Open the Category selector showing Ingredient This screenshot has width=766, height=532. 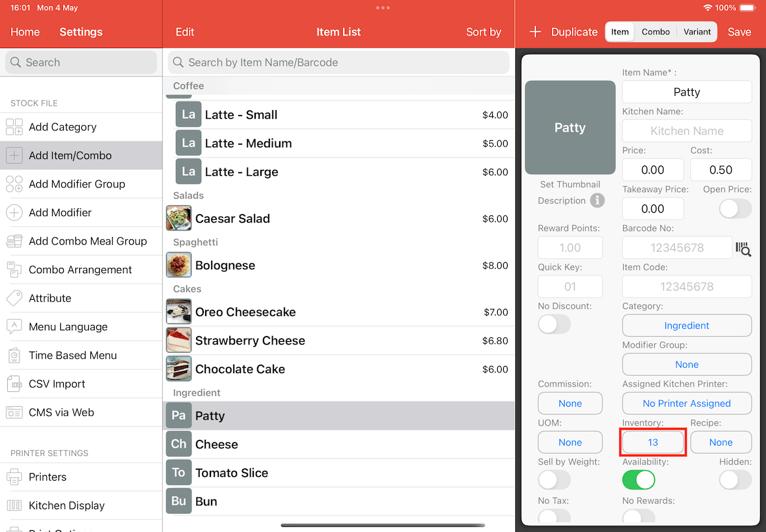click(687, 326)
